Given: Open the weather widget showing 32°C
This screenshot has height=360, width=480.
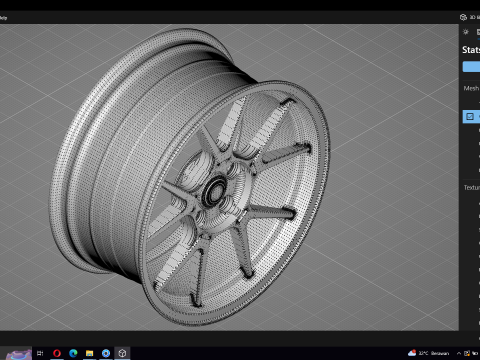Looking at the screenshot, I should tap(429, 353).
